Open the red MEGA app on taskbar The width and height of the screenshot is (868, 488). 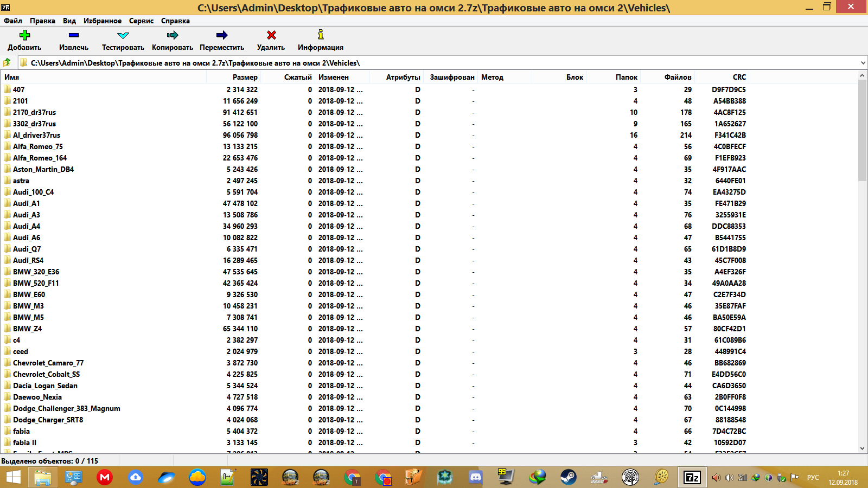click(x=104, y=478)
